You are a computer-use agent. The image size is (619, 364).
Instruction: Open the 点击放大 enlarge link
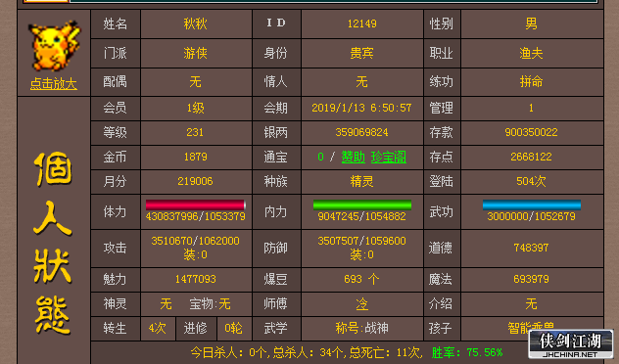click(x=53, y=83)
